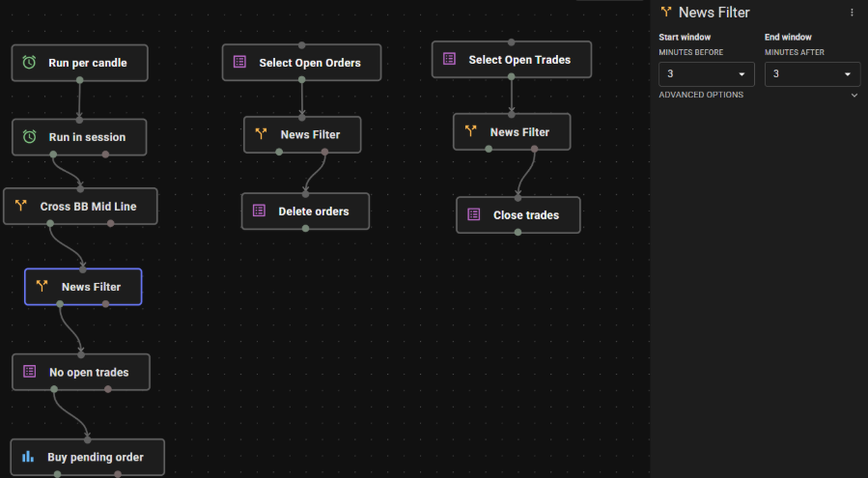Select the Run per candle node
This screenshot has width=868, height=478.
pyautogui.click(x=80, y=63)
